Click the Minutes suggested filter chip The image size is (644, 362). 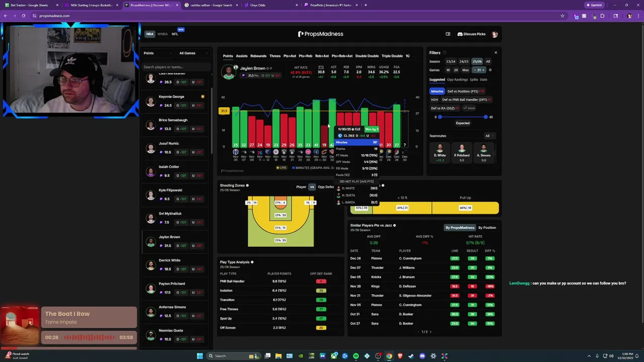(437, 92)
